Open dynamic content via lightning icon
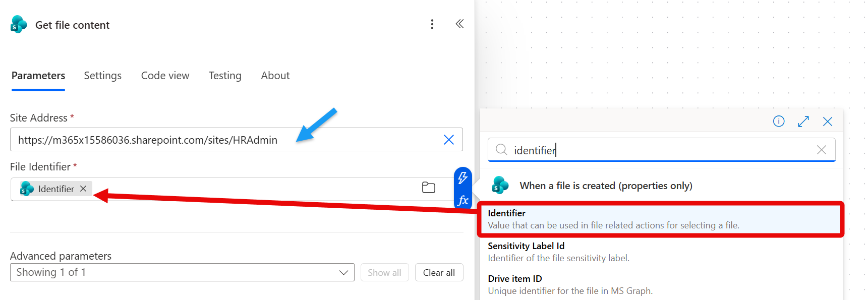868x300 pixels. [x=462, y=178]
